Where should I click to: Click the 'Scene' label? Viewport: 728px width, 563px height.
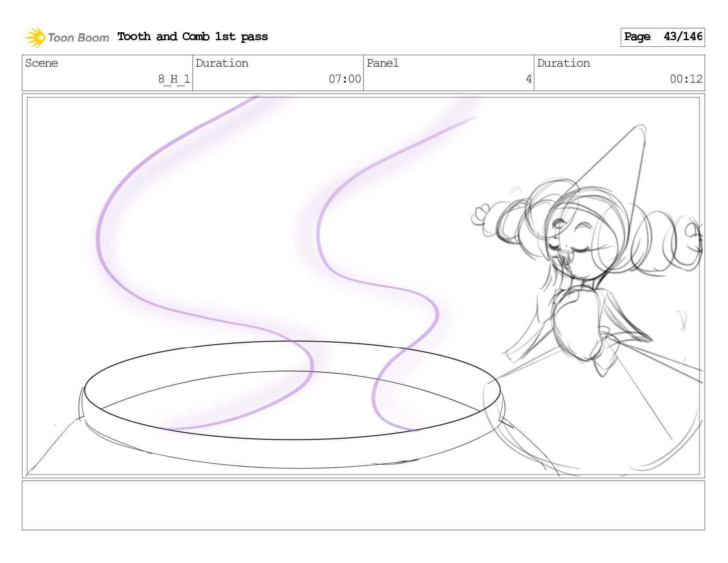[x=41, y=63]
